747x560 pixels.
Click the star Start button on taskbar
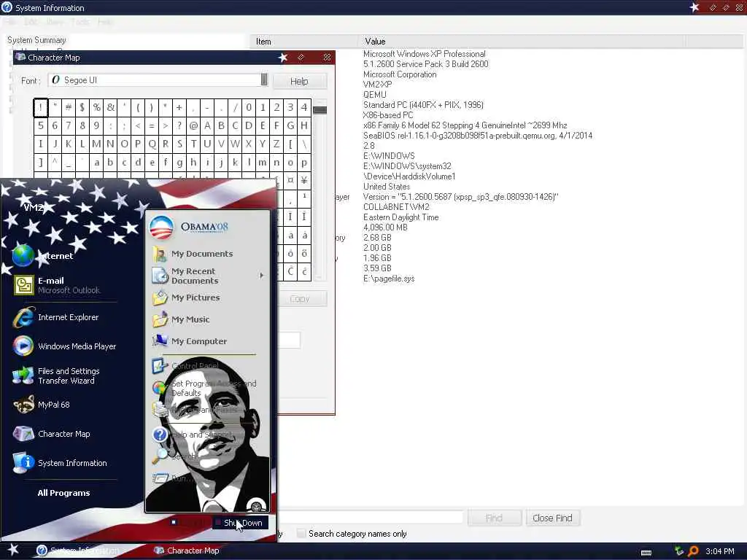[x=13, y=550]
